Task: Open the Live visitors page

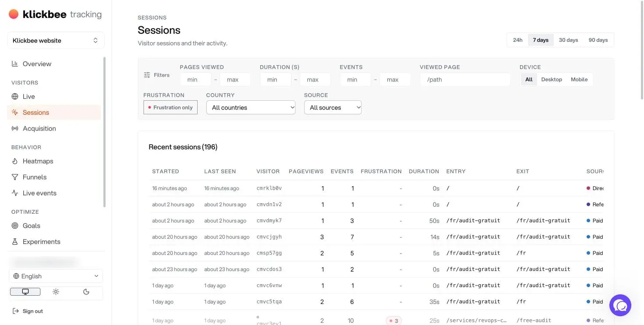Action: pos(54,96)
